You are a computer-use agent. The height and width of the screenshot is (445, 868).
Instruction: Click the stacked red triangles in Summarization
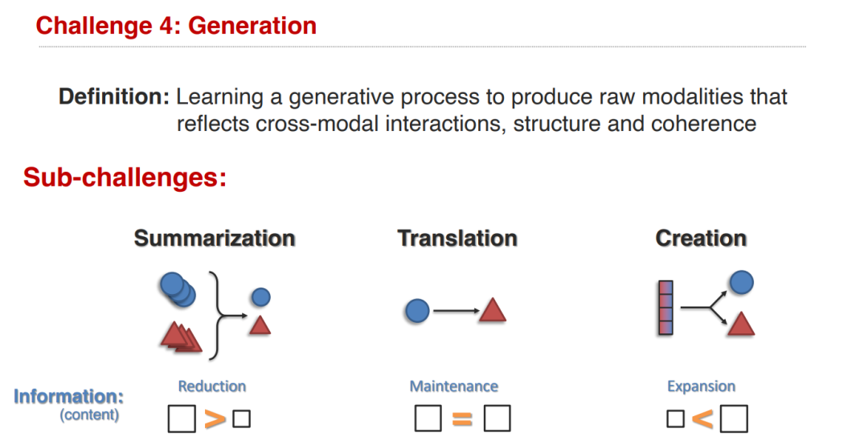point(182,337)
